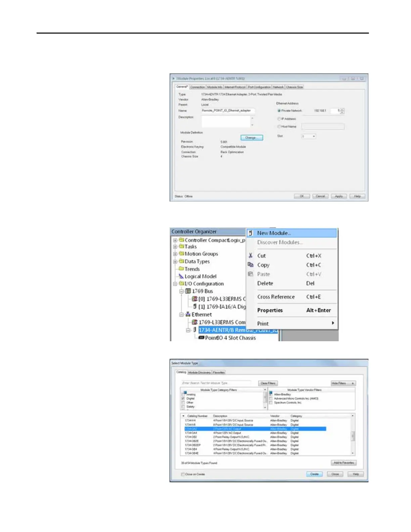
Task: Check the Other category filter
Action: coord(183,402)
